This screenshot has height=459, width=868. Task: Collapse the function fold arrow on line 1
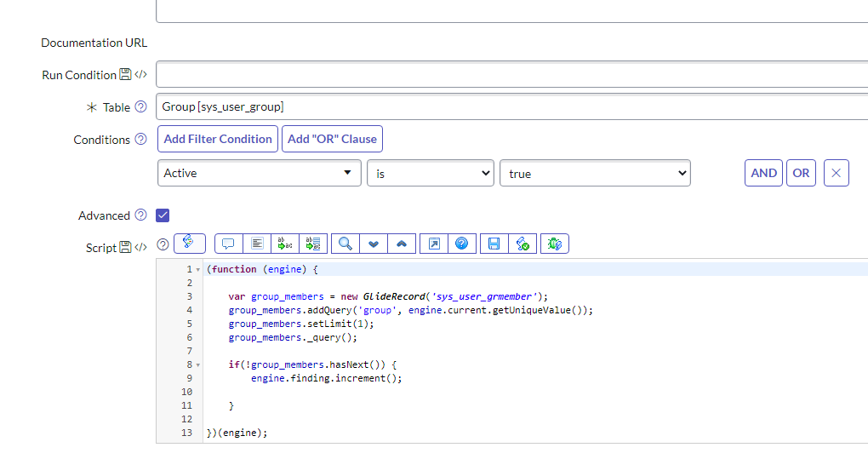[198, 270]
